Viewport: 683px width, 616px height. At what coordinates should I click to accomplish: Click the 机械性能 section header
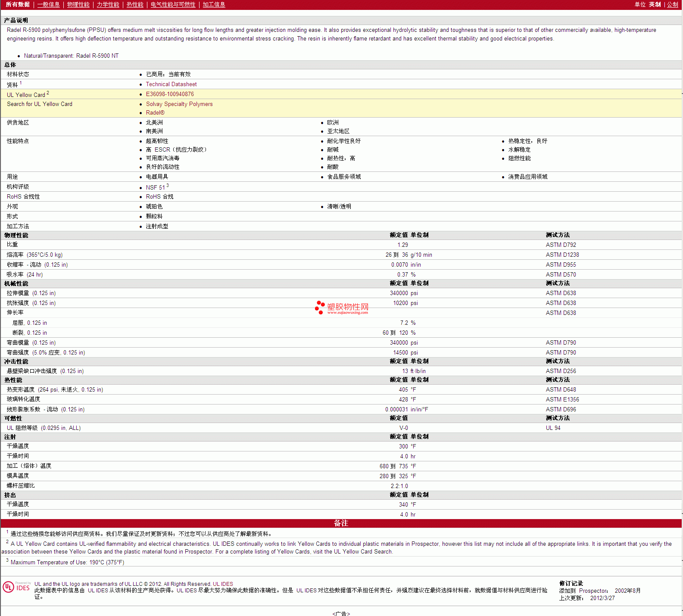coord(16,284)
